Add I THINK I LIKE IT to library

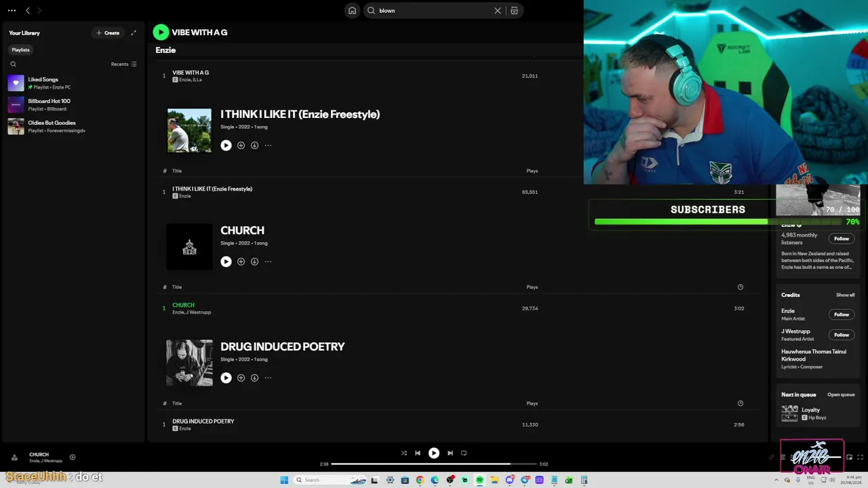pos(241,145)
